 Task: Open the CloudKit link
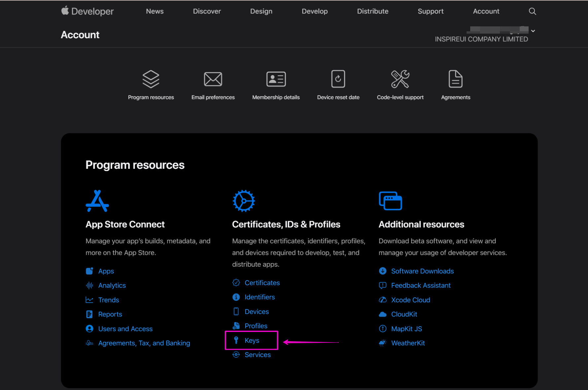coord(404,314)
